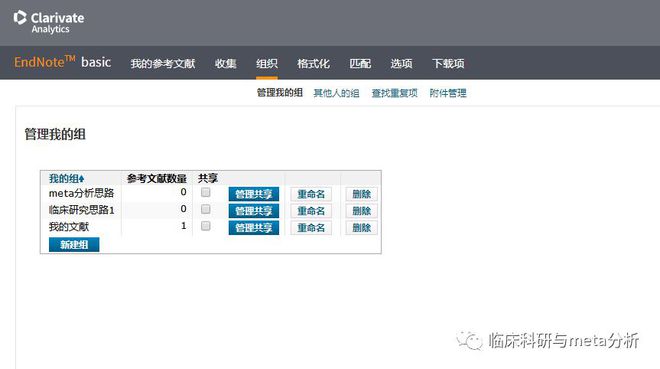The width and height of the screenshot is (660, 369).
Task: Select the 临床研究思路1 group name
Action: pyautogui.click(x=82, y=210)
